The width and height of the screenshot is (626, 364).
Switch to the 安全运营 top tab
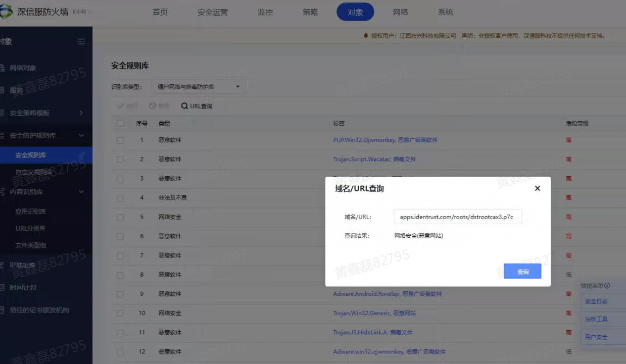pyautogui.click(x=212, y=12)
